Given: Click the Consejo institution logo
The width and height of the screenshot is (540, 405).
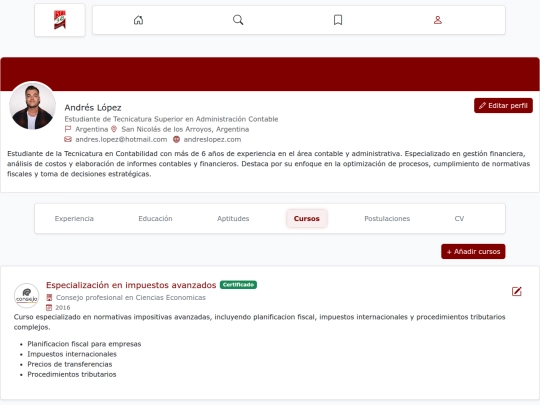Looking at the screenshot, I should pos(27,296).
